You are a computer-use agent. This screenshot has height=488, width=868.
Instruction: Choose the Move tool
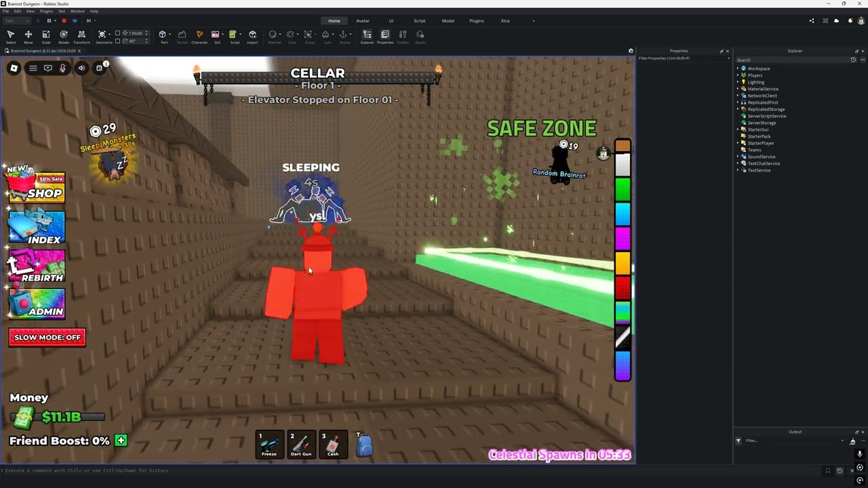pos(28,37)
